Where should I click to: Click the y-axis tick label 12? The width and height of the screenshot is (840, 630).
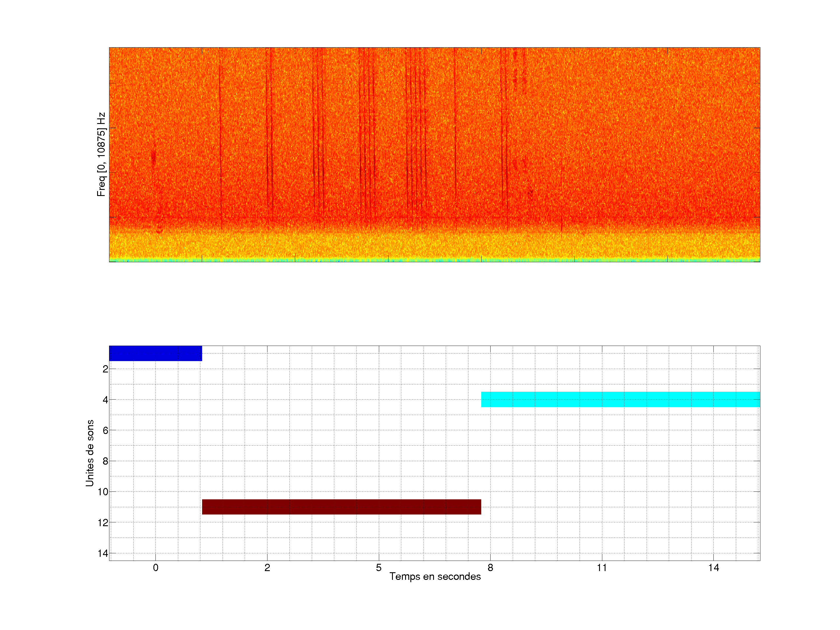[x=103, y=523]
